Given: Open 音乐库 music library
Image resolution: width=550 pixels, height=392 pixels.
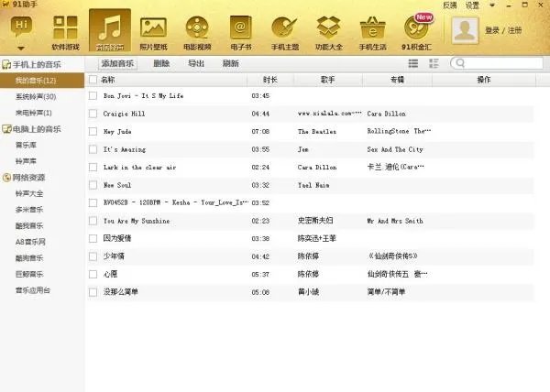Looking at the screenshot, I should coord(26,145).
